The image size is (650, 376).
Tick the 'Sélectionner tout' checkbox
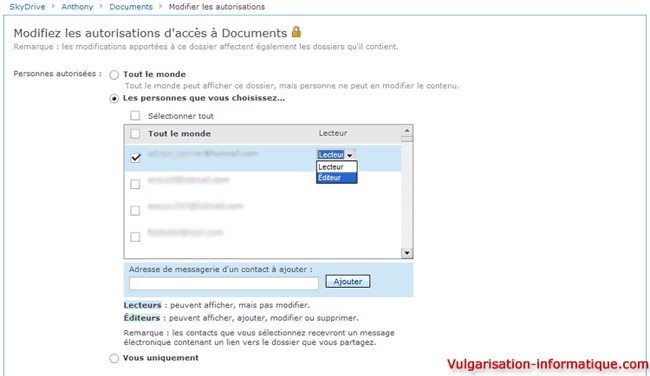135,116
